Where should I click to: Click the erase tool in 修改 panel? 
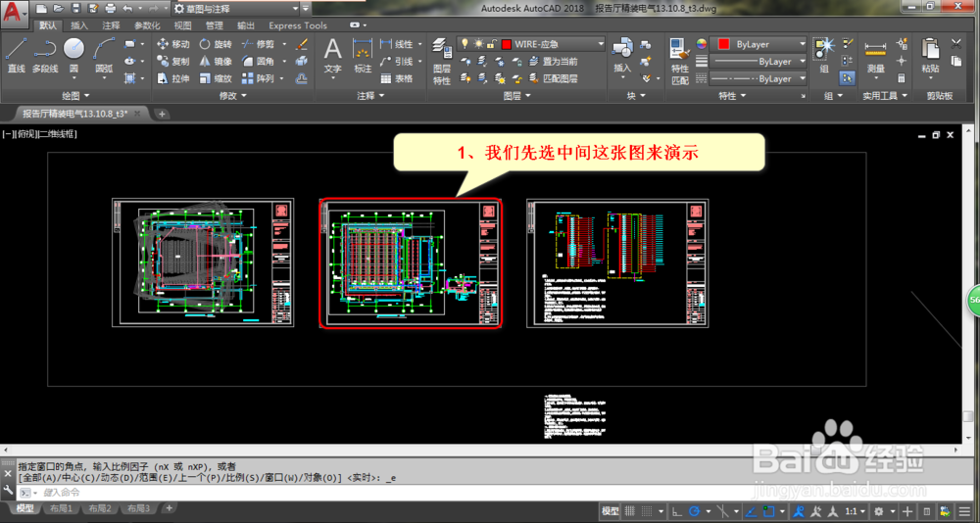pyautogui.click(x=301, y=44)
